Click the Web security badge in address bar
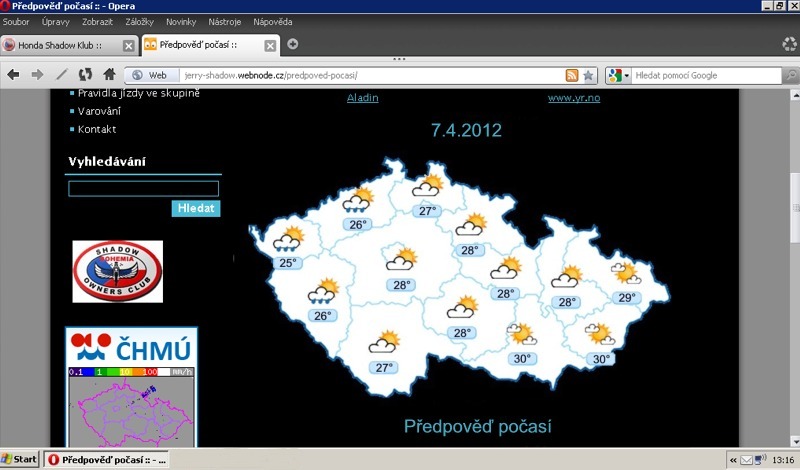The image size is (800, 470). (x=150, y=75)
